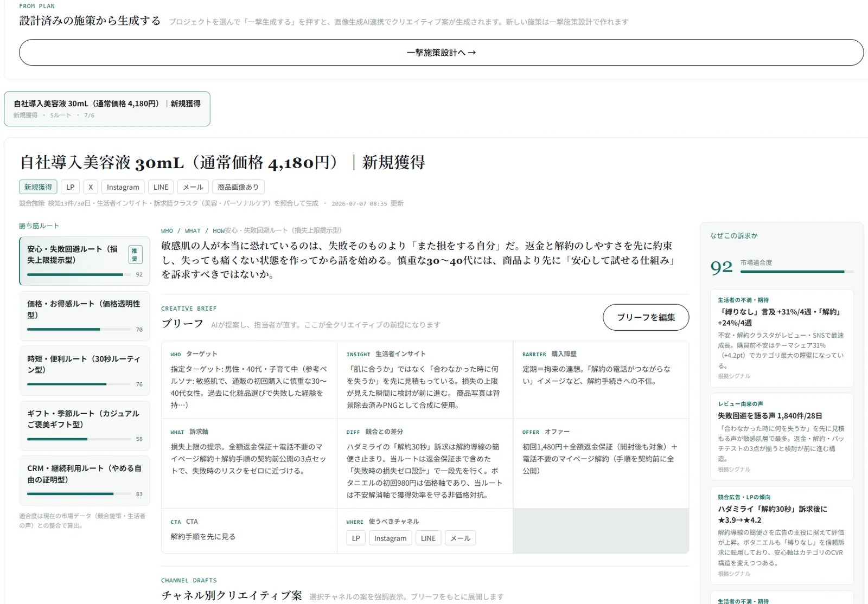Screen dimensions: 868x604
Task: Click the Instagram tag under the title
Action: (x=123, y=187)
